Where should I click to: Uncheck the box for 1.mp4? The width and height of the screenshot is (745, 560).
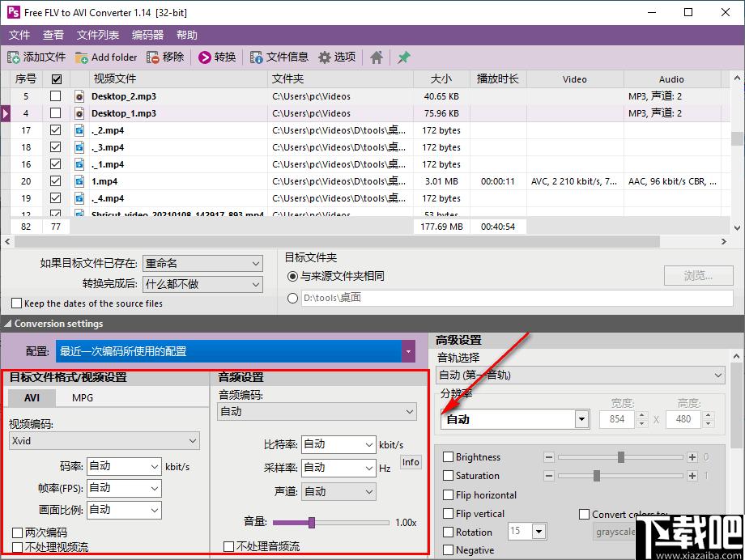click(56, 181)
